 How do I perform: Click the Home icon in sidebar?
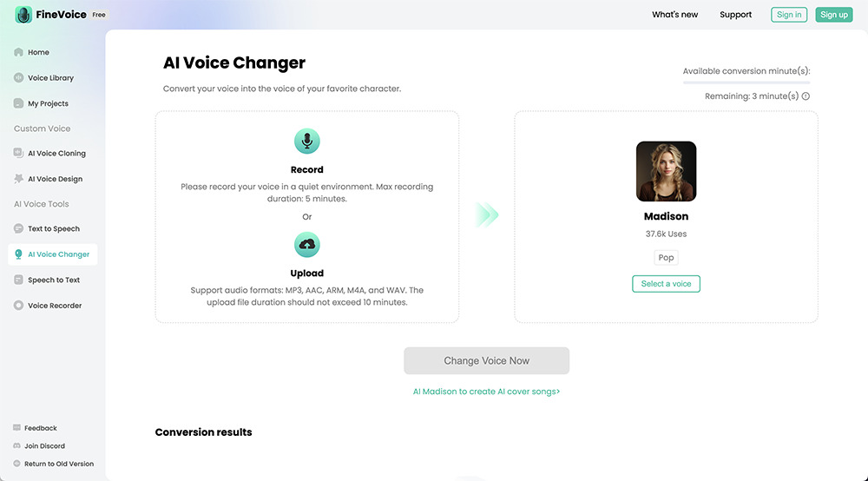click(x=18, y=52)
